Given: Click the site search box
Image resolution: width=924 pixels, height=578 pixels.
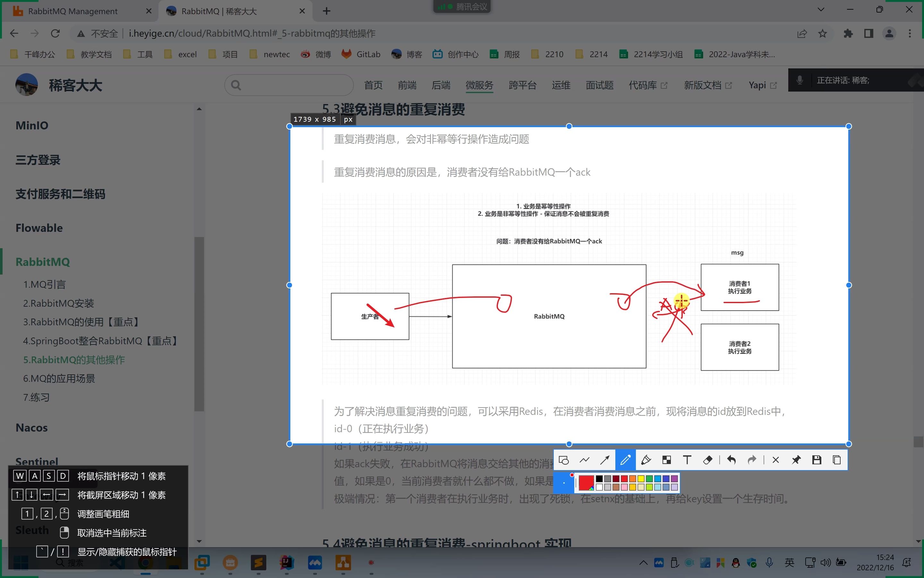Looking at the screenshot, I should pos(289,85).
